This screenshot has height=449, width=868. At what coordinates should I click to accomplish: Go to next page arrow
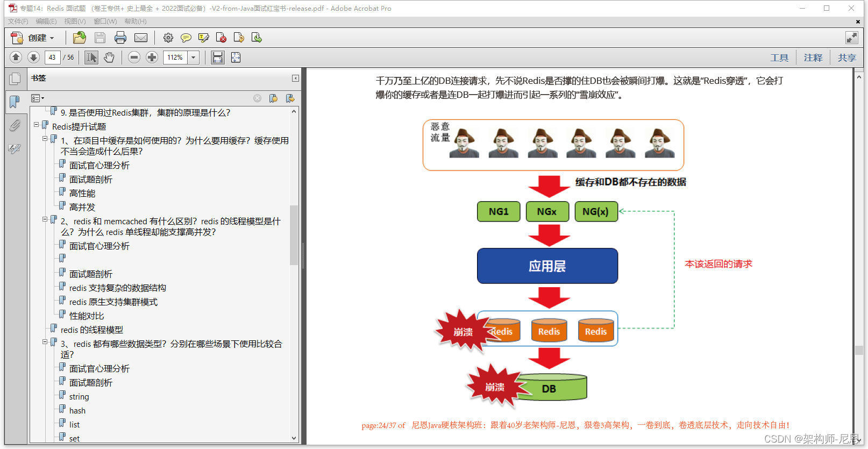click(x=33, y=57)
